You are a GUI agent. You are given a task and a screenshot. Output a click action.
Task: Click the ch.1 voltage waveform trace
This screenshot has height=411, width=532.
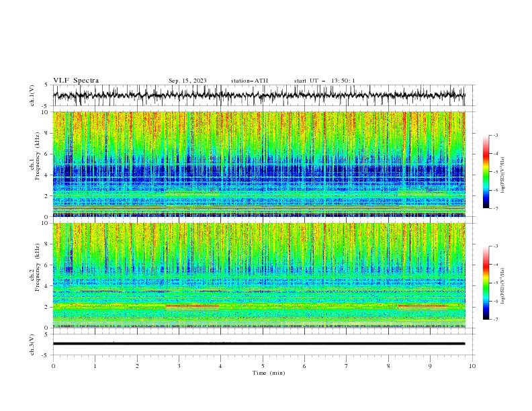[259, 95]
